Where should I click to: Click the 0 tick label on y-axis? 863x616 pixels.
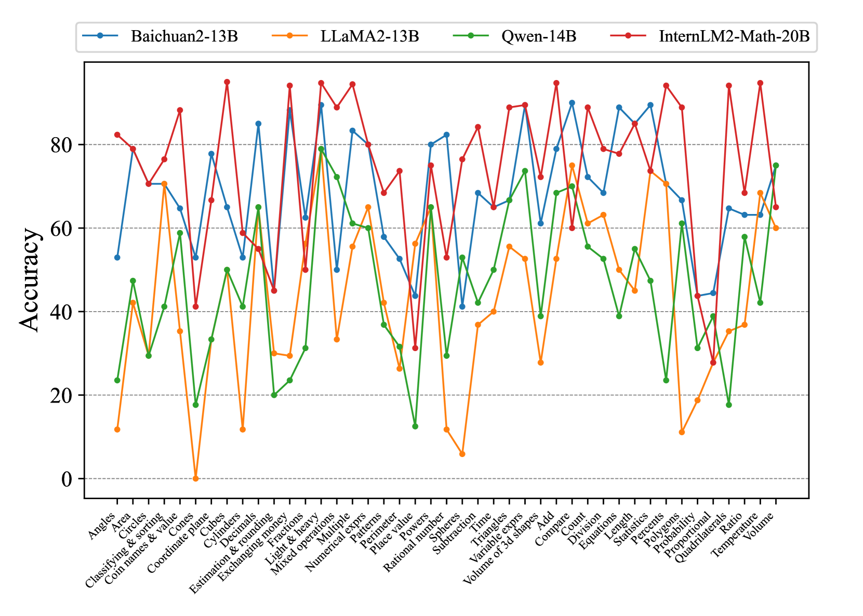67,479
